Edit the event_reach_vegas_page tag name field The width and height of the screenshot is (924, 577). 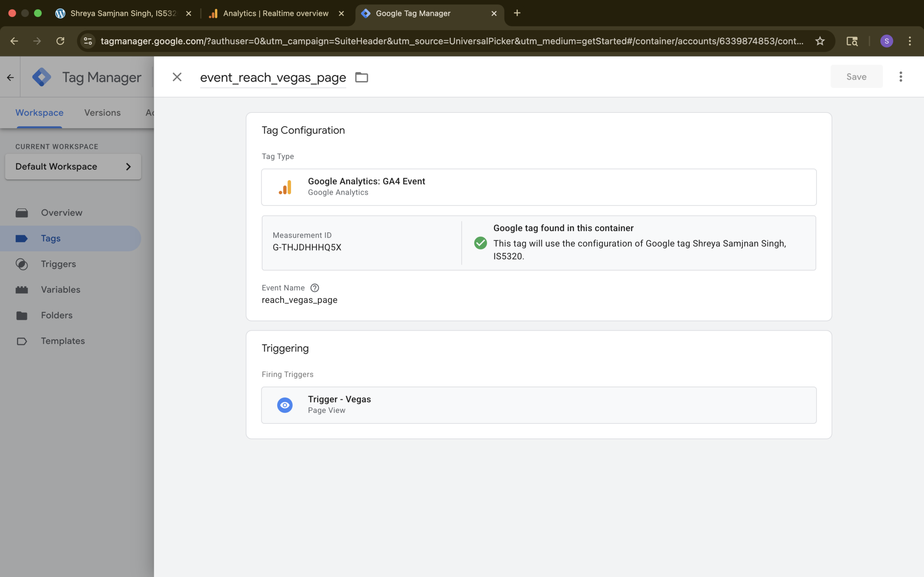(x=273, y=78)
